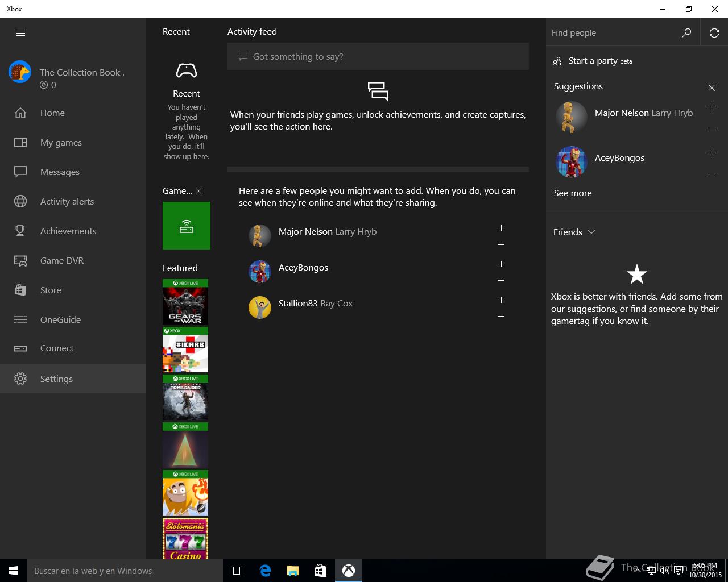Go to Home in sidebar
Image resolution: width=728 pixels, height=582 pixels.
(73, 113)
